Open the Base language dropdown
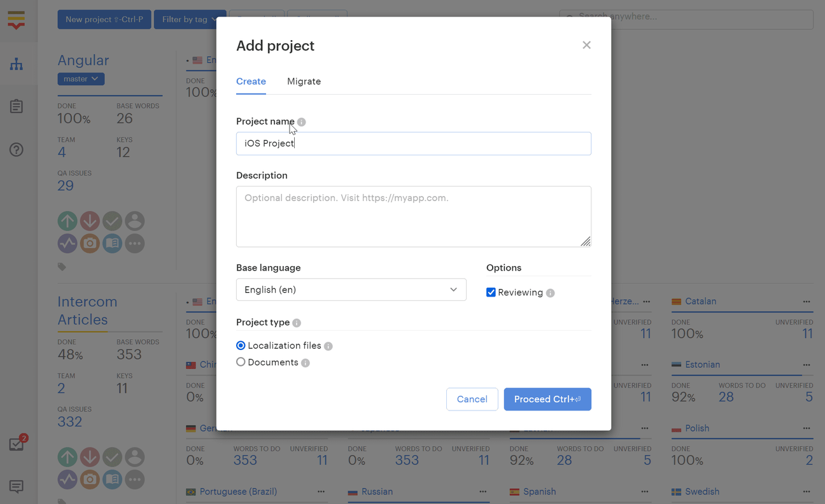Screen dimensions: 825x504 pyautogui.click(x=351, y=289)
